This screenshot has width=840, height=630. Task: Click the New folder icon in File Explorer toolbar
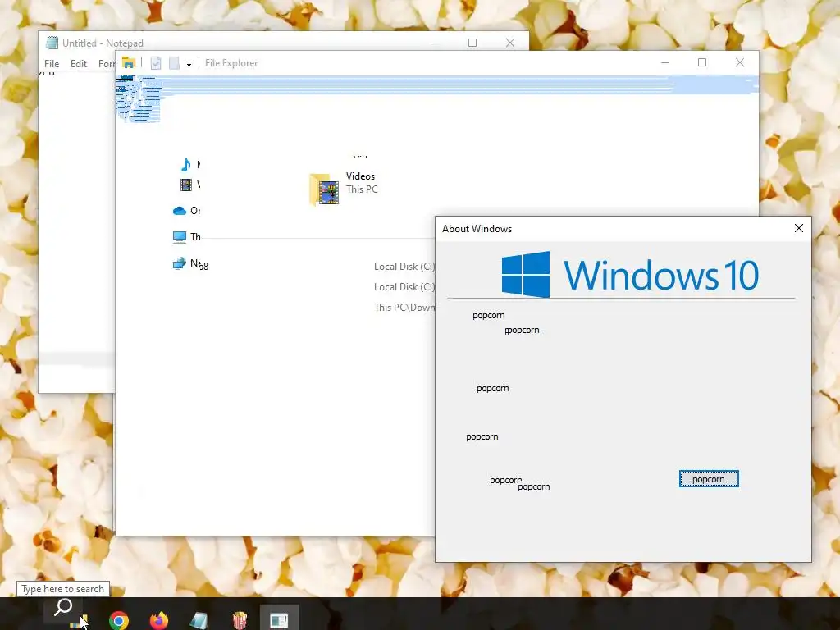(x=174, y=63)
